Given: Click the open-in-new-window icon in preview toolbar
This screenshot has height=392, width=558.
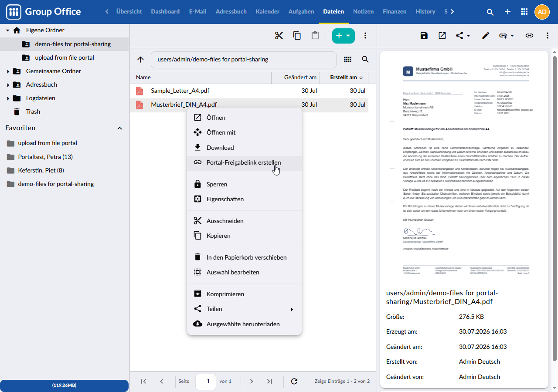Looking at the screenshot, I should (x=442, y=36).
